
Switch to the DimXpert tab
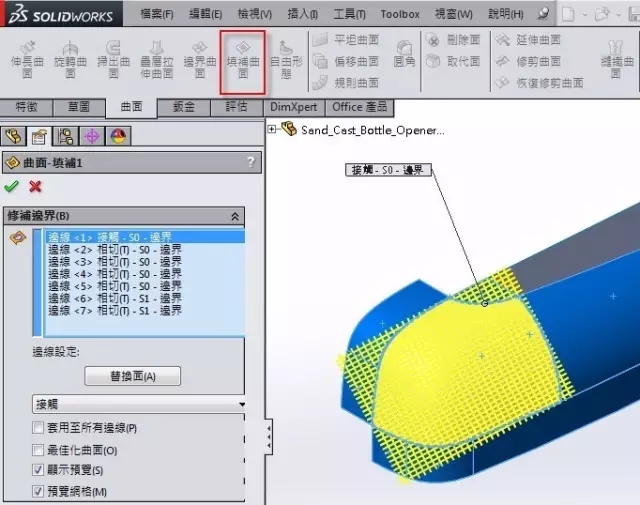click(293, 107)
